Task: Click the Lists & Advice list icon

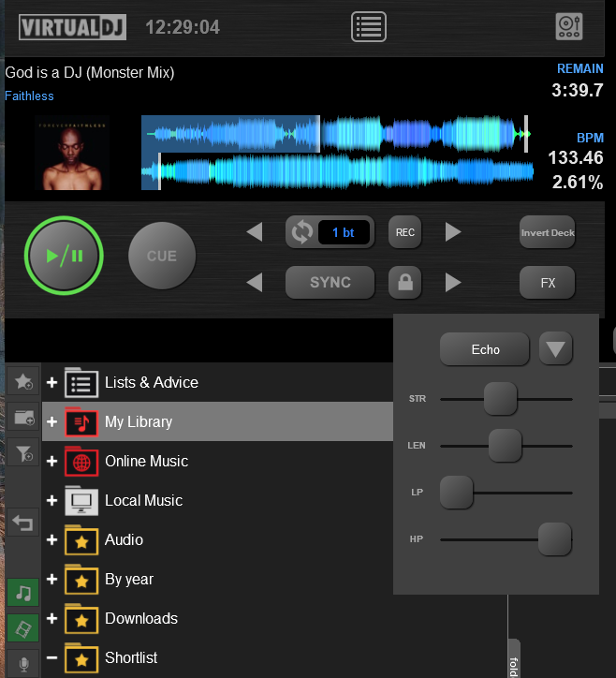Action: 81,383
